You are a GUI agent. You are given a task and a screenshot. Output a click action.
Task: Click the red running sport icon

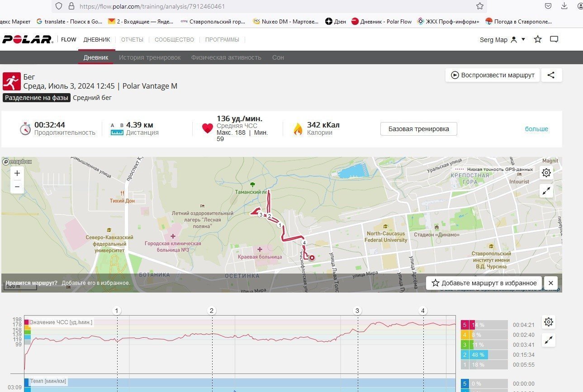pyautogui.click(x=12, y=81)
